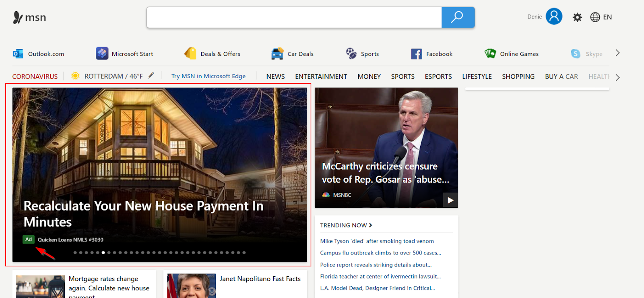The height and width of the screenshot is (298, 644).
Task: Change language using the EN globe
Action: (x=601, y=17)
